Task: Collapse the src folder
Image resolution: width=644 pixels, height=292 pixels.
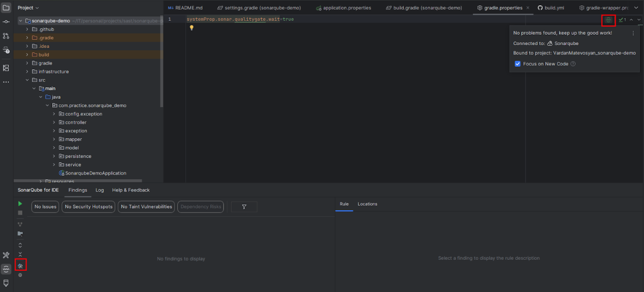Action: pos(27,80)
